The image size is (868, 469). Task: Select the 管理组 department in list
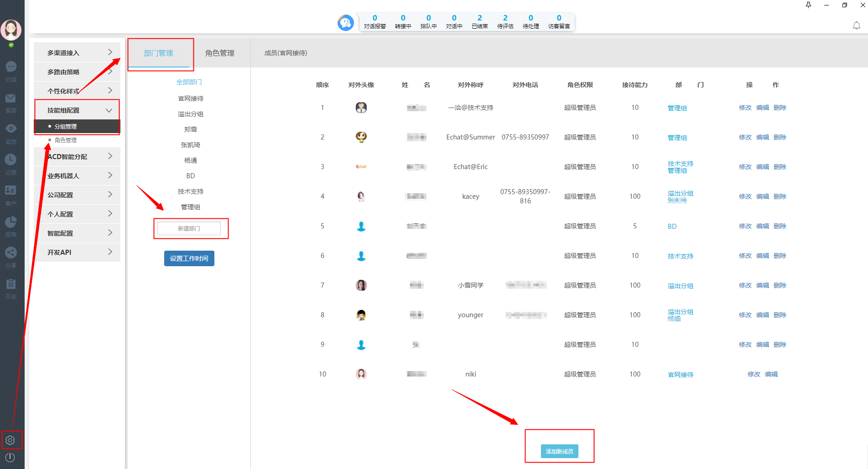pyautogui.click(x=191, y=207)
